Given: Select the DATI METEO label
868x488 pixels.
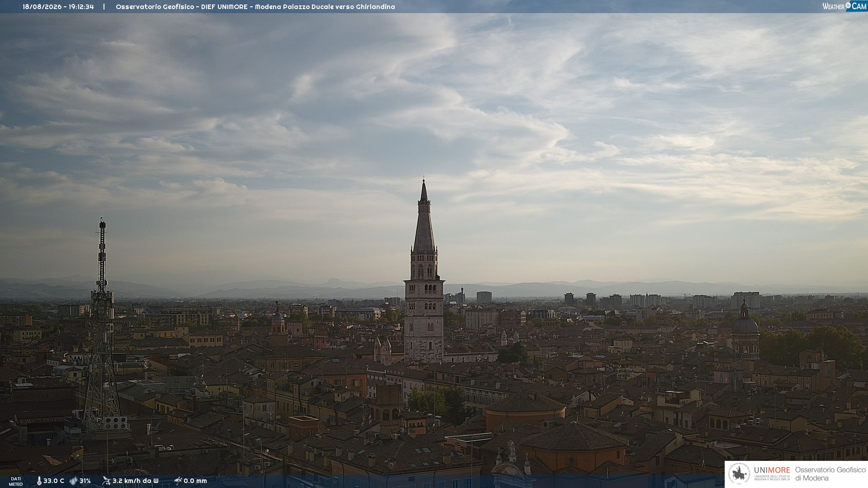Looking at the screenshot, I should point(16,481).
